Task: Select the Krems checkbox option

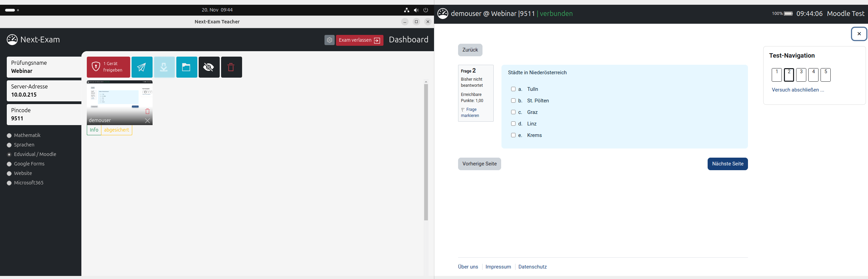Action: 513,135
